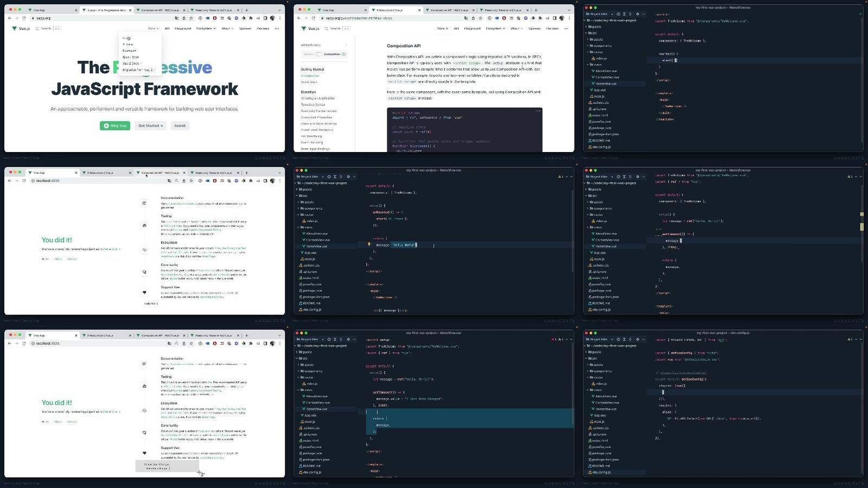Image resolution: width=868 pixels, height=488 pixels.
Task: Add a new tab in the vuejs.org homepage window
Action: [247, 10]
